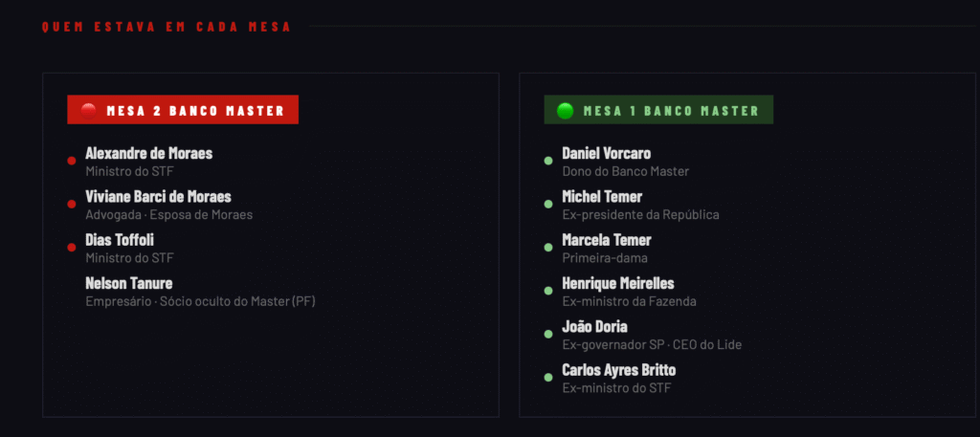Select the Mesa 1 Banco Master badge

pyautogui.click(x=658, y=110)
